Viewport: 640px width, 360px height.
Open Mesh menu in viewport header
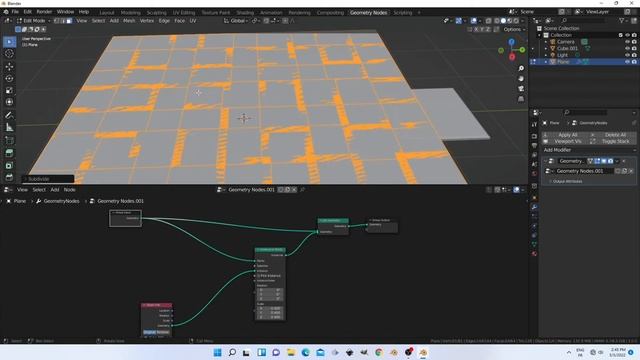(129, 20)
